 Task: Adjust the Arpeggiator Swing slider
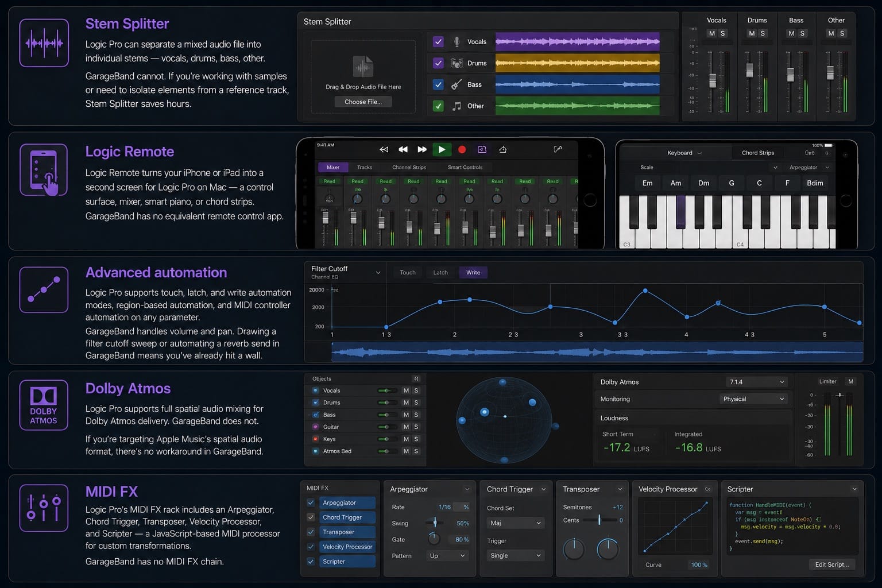435,523
